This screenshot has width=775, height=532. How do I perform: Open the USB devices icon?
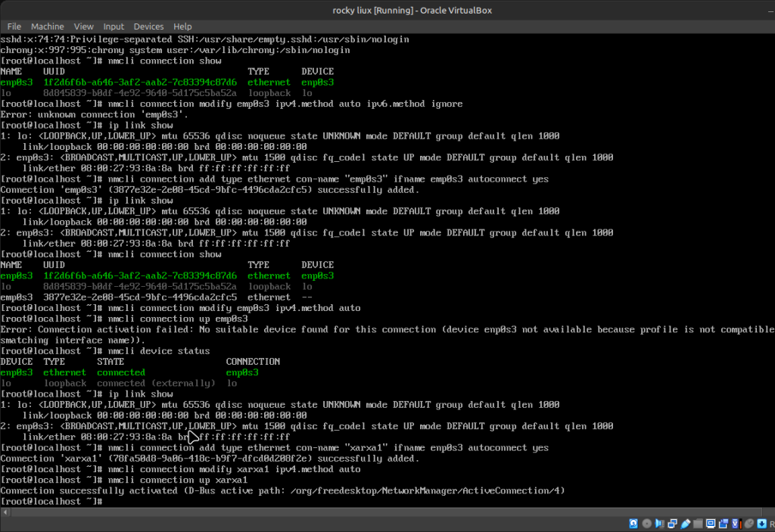click(x=685, y=524)
